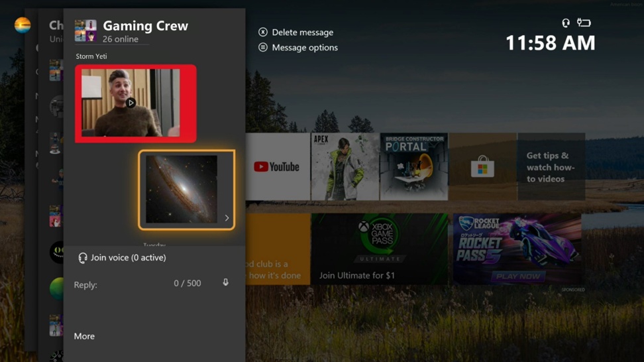Open the YouTube app tile
The width and height of the screenshot is (644, 362).
[277, 167]
